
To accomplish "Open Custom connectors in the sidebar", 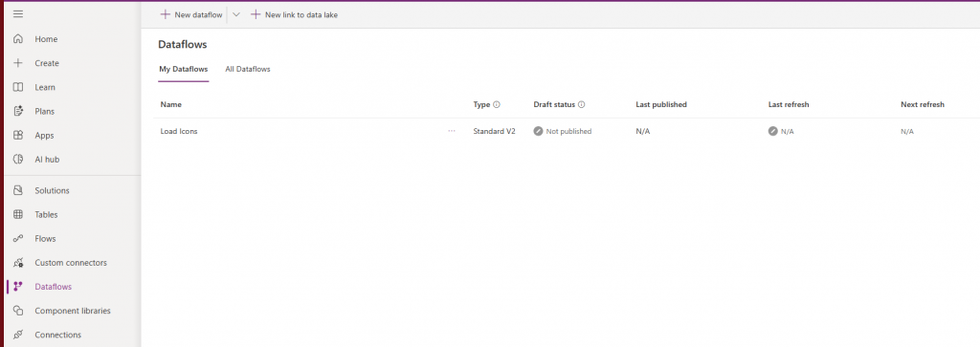I will point(72,263).
